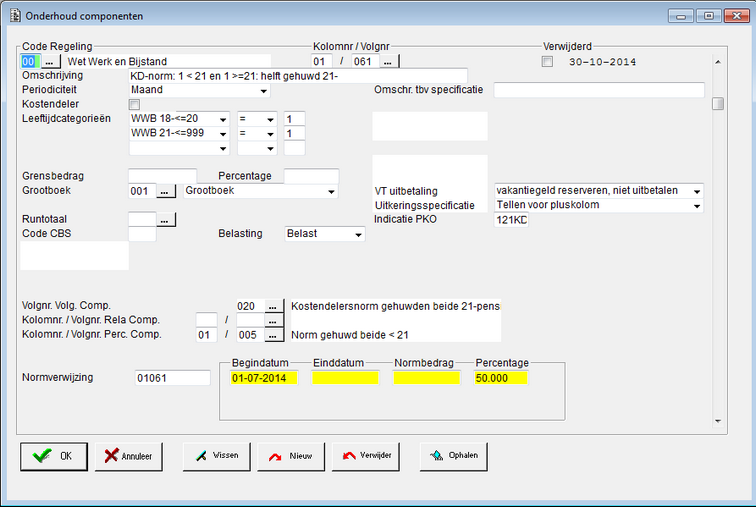Click the Runtotaal input field
The width and height of the screenshot is (756, 507).
pyautogui.click(x=142, y=220)
